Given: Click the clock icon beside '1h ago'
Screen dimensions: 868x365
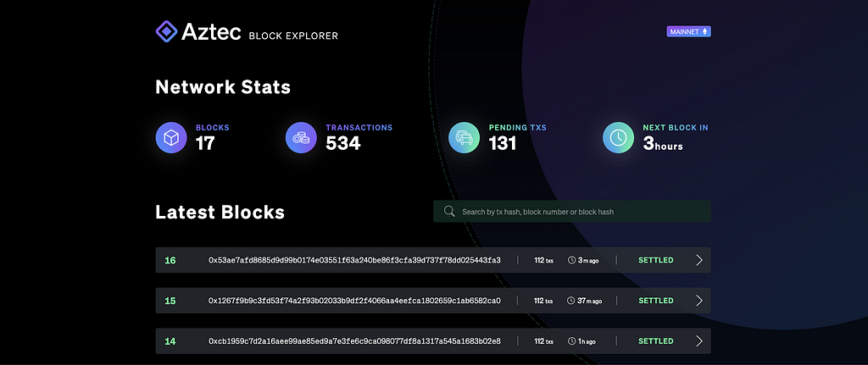Looking at the screenshot, I should click(x=571, y=341).
